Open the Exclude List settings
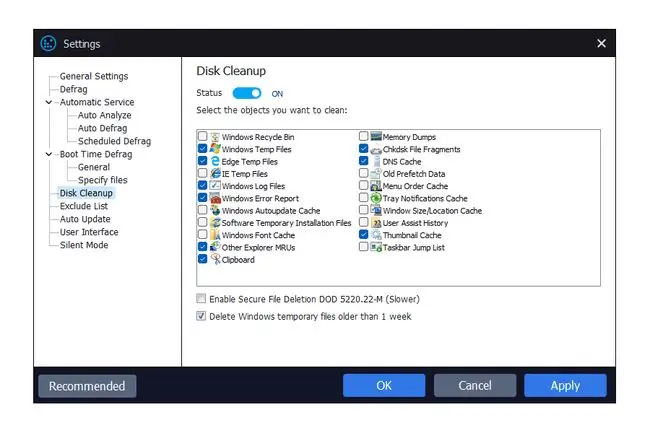The height and width of the screenshot is (433, 650). (x=84, y=206)
